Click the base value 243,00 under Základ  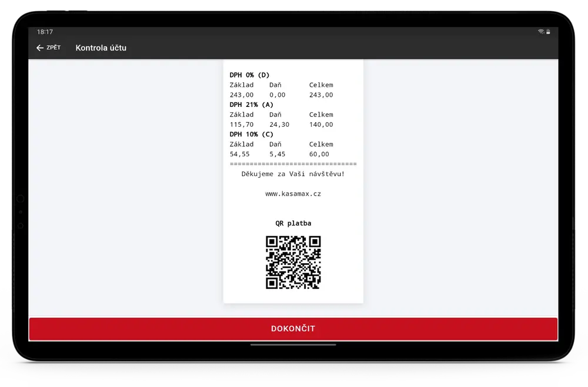(242, 95)
